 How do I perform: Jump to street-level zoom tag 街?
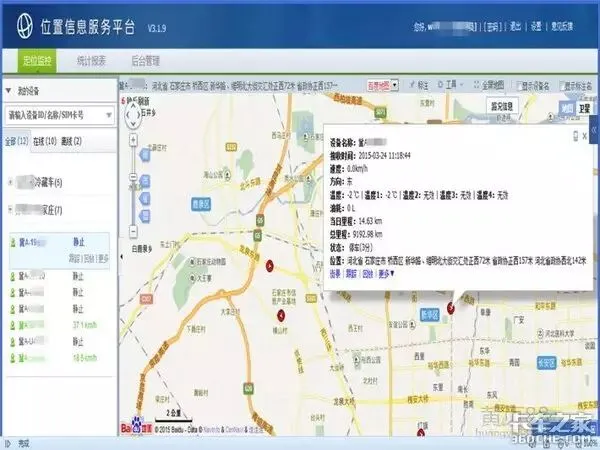pos(145,155)
